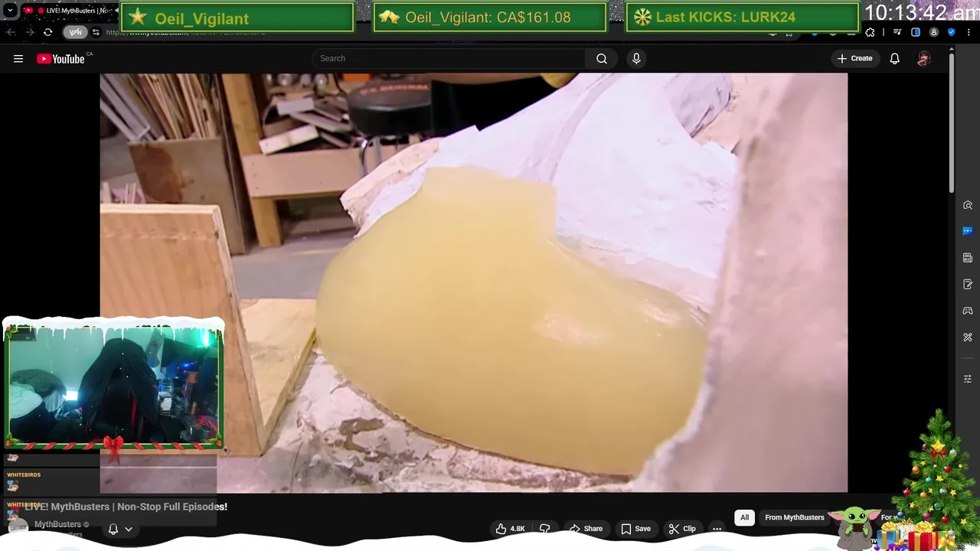The image size is (980, 551).
Task: Open sidebar tools icon
Action: tap(968, 337)
